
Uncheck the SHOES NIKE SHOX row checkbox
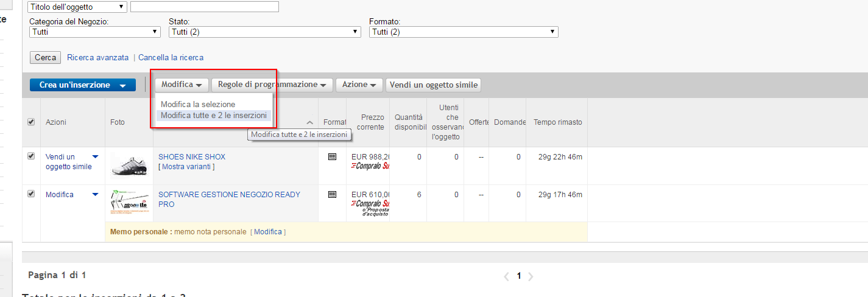[x=31, y=156]
